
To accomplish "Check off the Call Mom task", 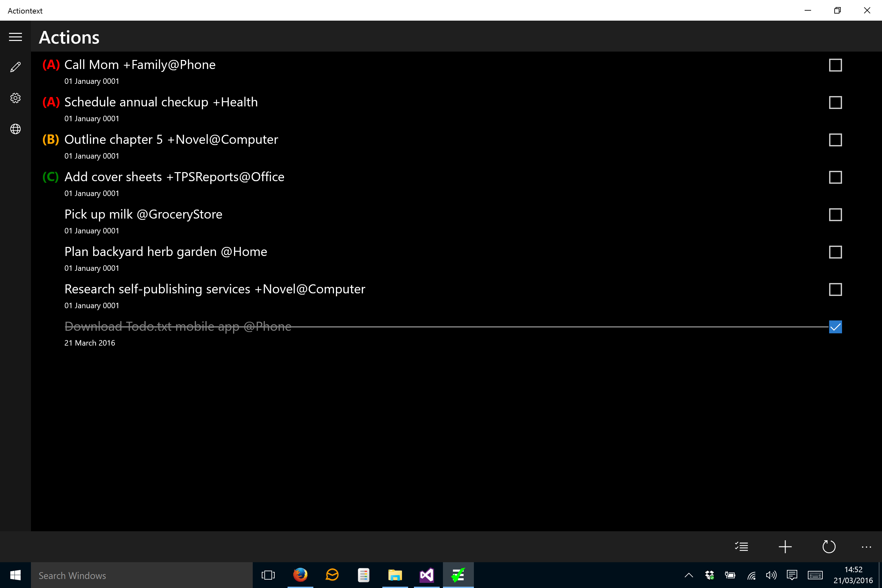I will pyautogui.click(x=835, y=65).
